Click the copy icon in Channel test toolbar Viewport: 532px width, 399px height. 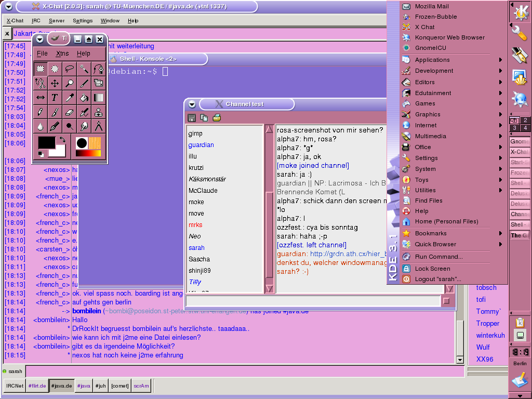204,118
